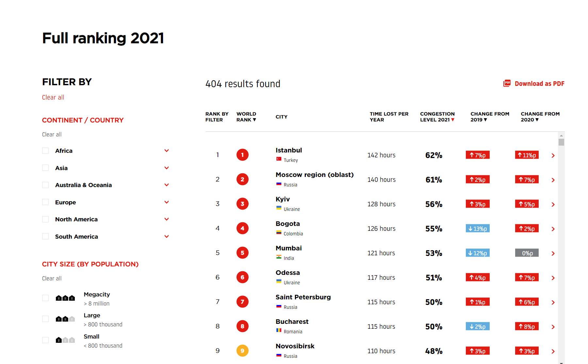Tick the Asia continent checkbox
The width and height of the screenshot is (588, 364).
45,168
